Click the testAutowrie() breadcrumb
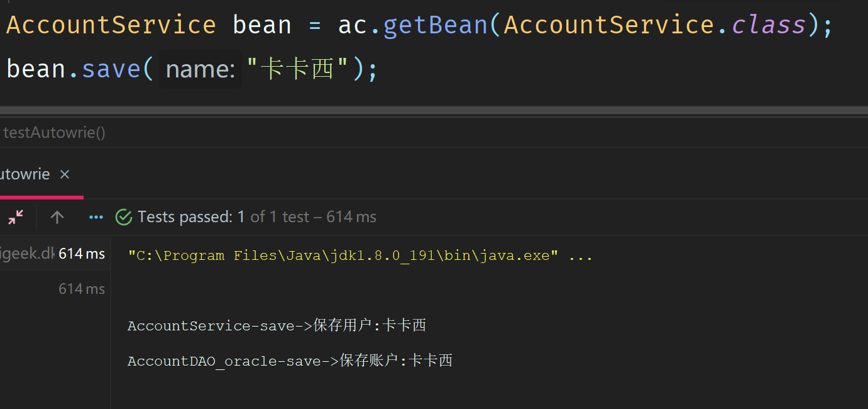868x409 pixels. [x=54, y=133]
